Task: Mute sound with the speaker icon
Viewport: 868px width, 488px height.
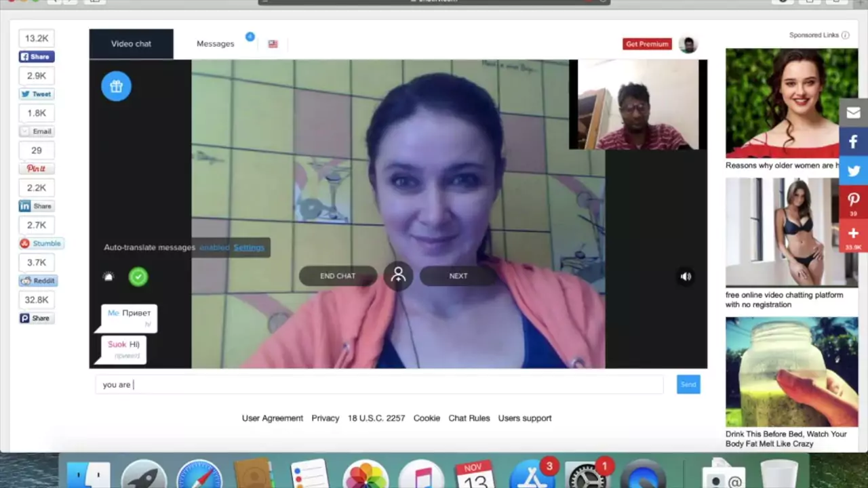Action: pyautogui.click(x=686, y=277)
